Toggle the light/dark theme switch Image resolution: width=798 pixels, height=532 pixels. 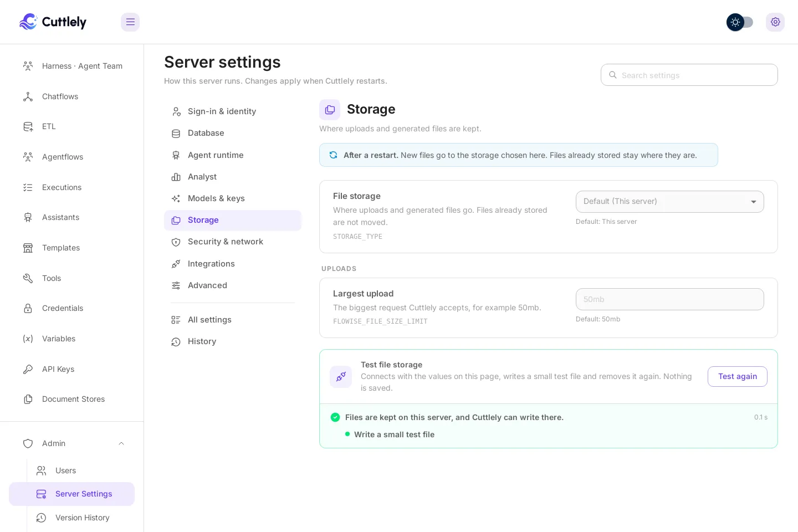[x=740, y=22]
